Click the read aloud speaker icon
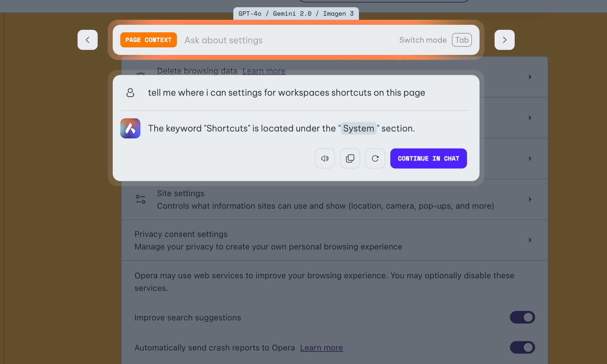 (325, 159)
